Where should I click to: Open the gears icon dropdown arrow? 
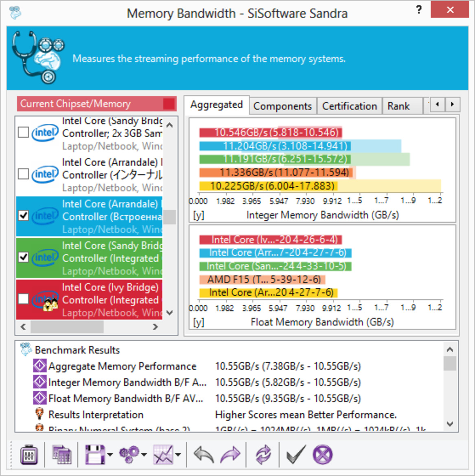pos(144,454)
